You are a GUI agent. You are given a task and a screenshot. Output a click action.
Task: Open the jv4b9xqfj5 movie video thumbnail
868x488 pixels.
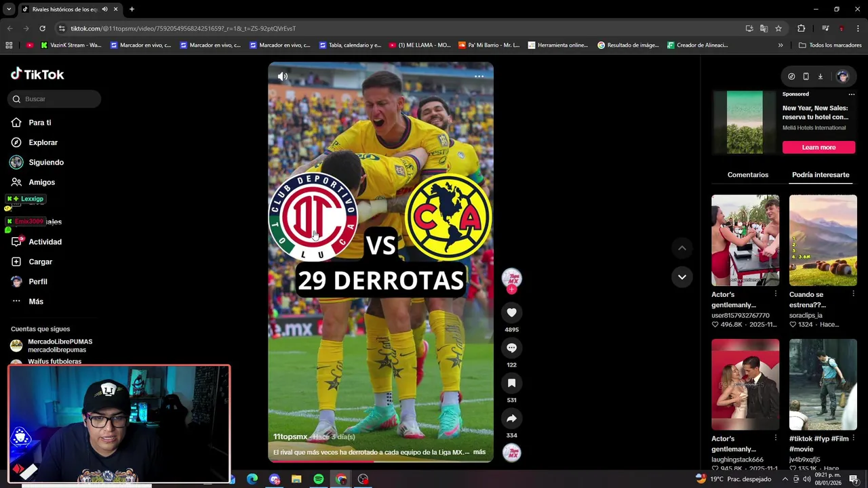click(x=823, y=384)
